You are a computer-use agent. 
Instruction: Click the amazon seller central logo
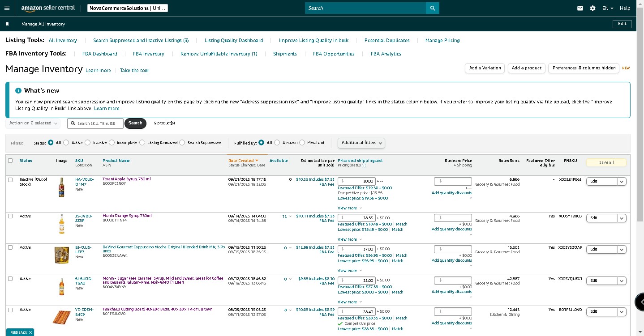(49, 8)
